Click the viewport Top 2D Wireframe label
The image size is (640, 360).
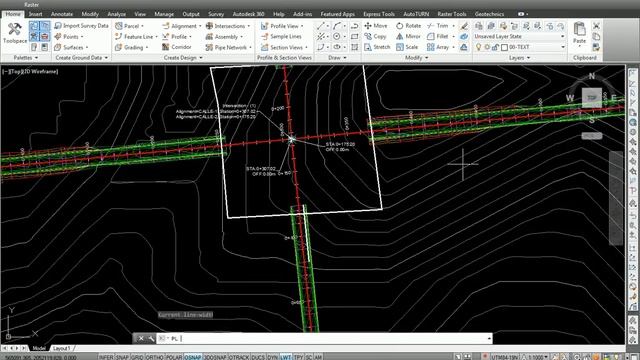[30, 71]
